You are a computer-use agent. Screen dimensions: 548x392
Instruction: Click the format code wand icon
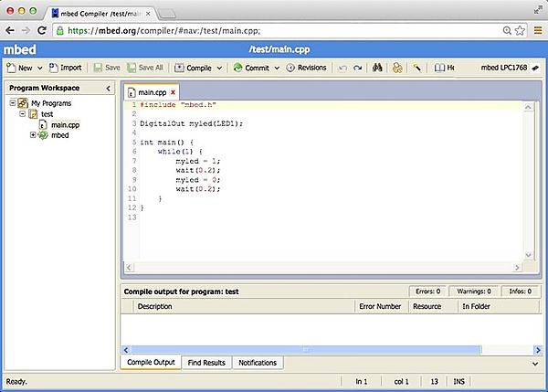(416, 68)
